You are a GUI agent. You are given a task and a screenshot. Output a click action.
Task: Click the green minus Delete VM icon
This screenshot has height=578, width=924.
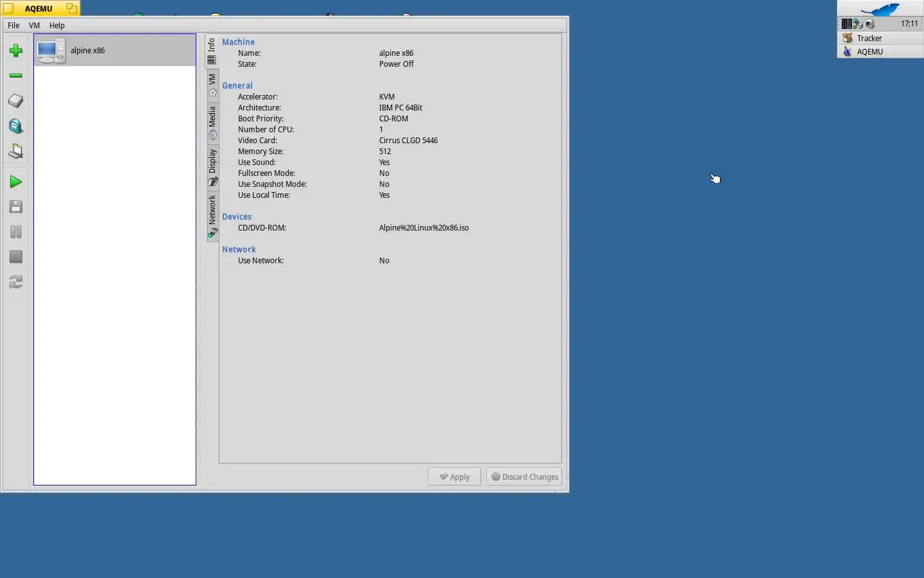point(15,76)
